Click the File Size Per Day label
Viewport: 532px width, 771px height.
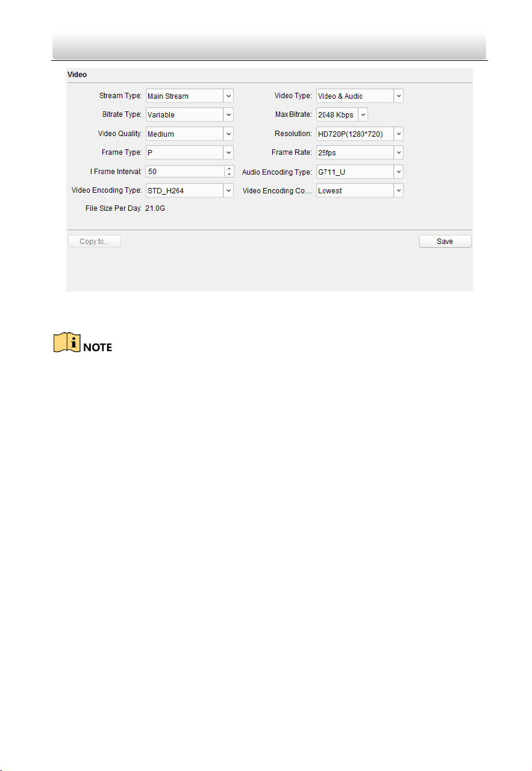[113, 210]
